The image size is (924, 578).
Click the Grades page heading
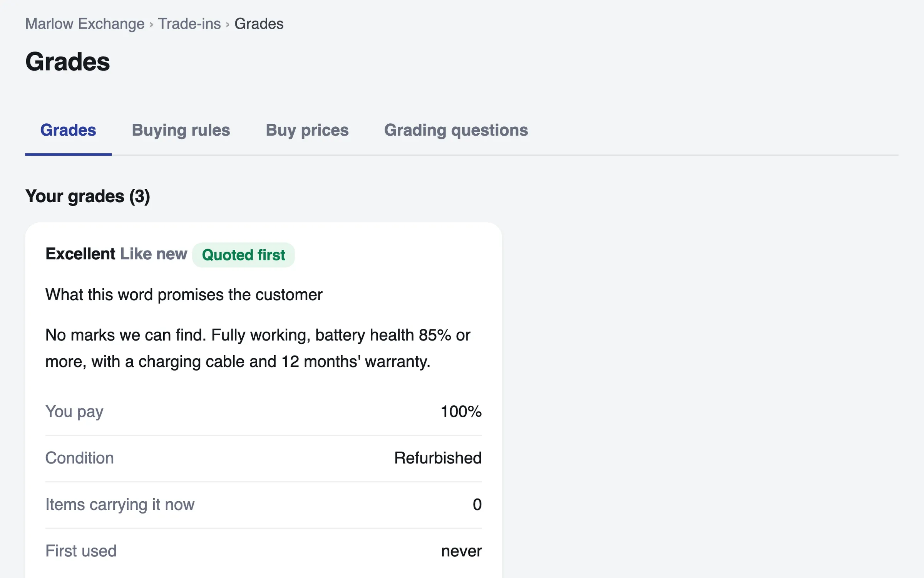coord(68,62)
